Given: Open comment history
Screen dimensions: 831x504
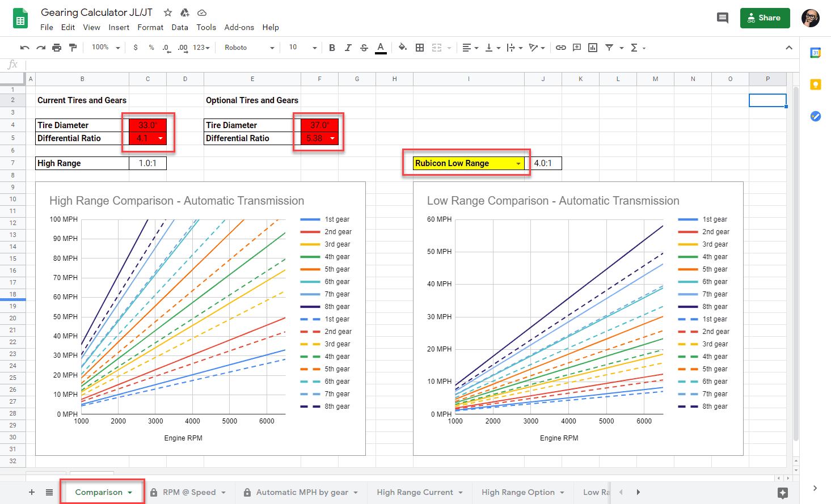Looking at the screenshot, I should [x=723, y=18].
